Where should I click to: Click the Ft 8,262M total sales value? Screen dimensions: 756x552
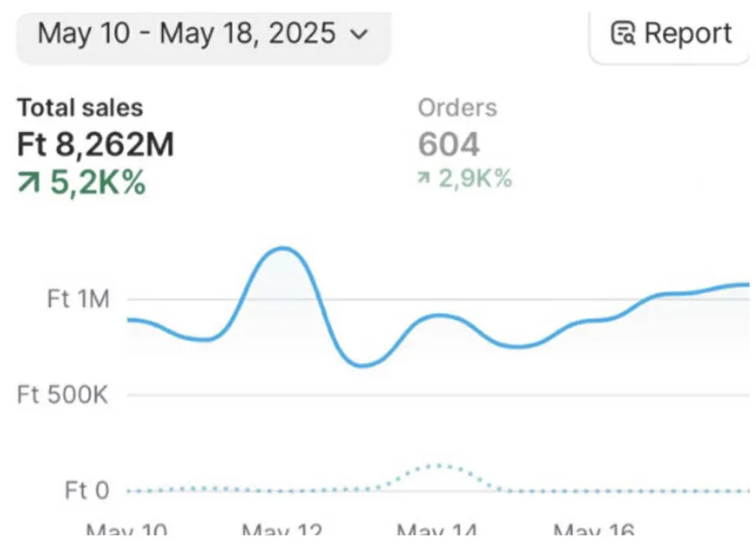[x=95, y=144]
